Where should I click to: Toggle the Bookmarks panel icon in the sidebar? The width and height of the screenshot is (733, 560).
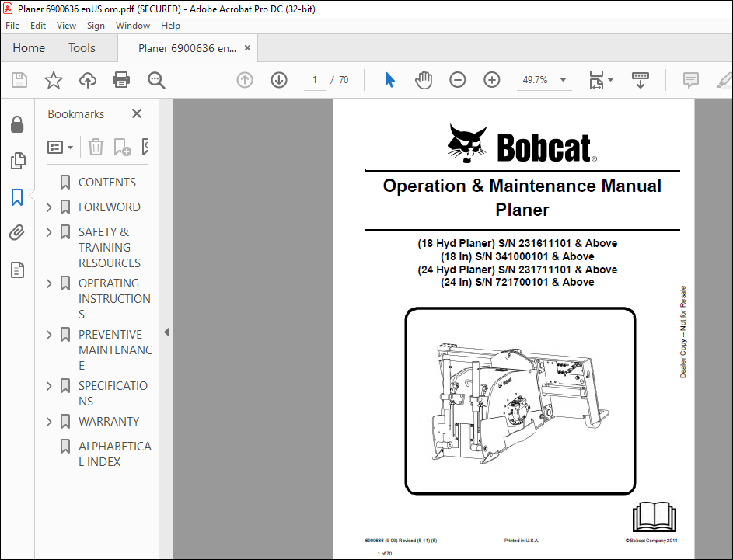point(17,197)
